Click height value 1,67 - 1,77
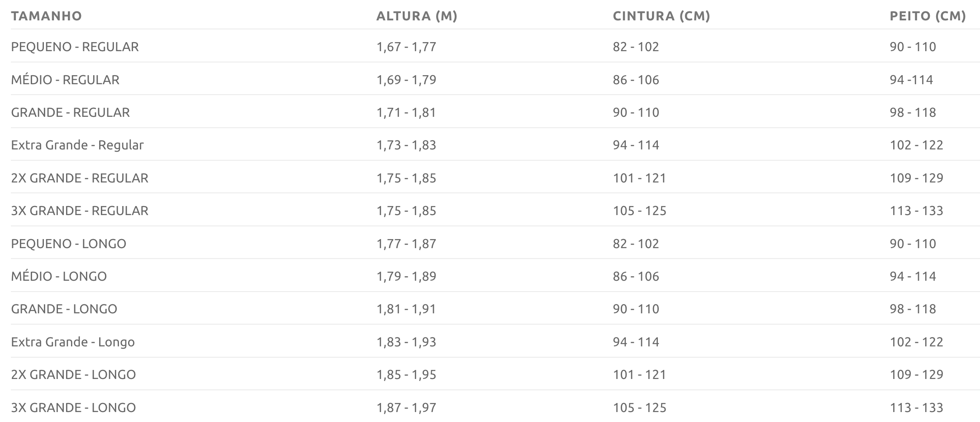The height and width of the screenshot is (422, 980). click(406, 47)
